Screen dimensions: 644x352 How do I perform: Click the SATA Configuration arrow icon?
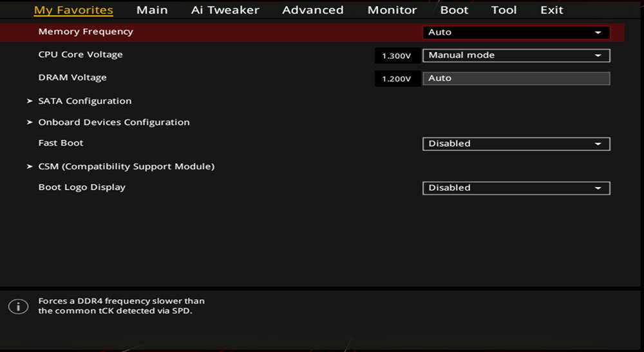pos(30,101)
